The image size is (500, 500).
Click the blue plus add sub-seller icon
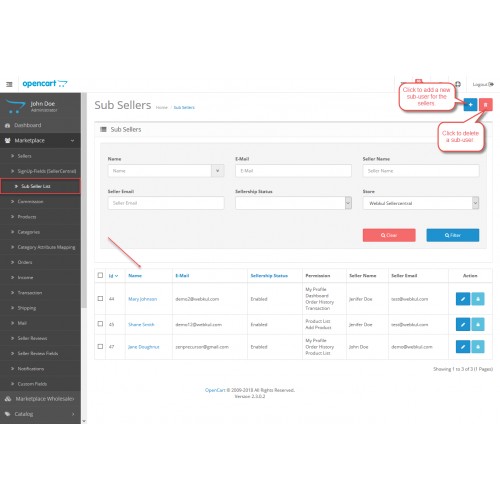(470, 105)
